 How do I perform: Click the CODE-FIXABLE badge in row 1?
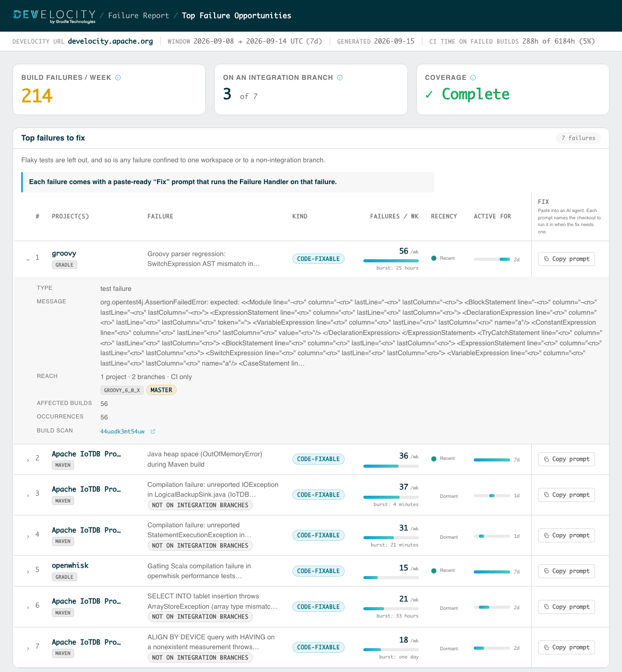(318, 259)
